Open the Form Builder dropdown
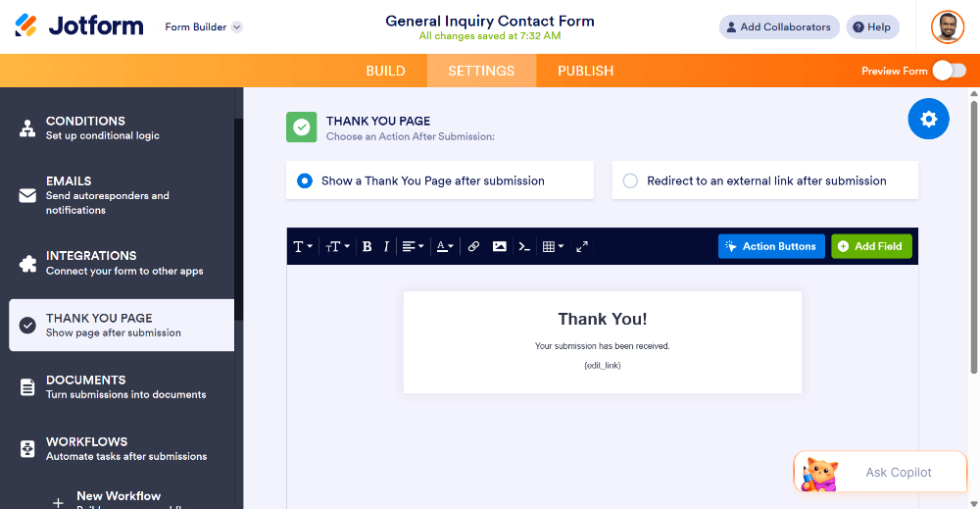The image size is (980, 509). pos(203,26)
